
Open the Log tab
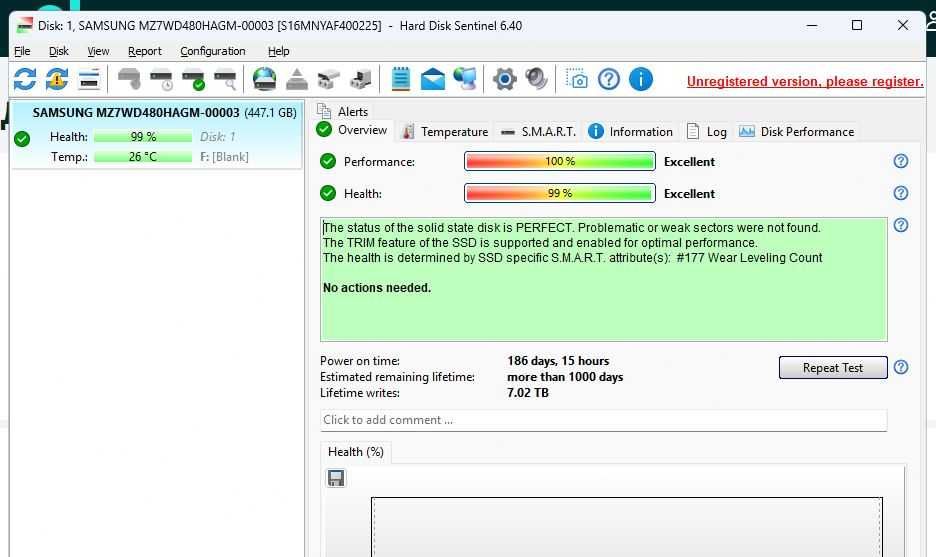click(707, 132)
